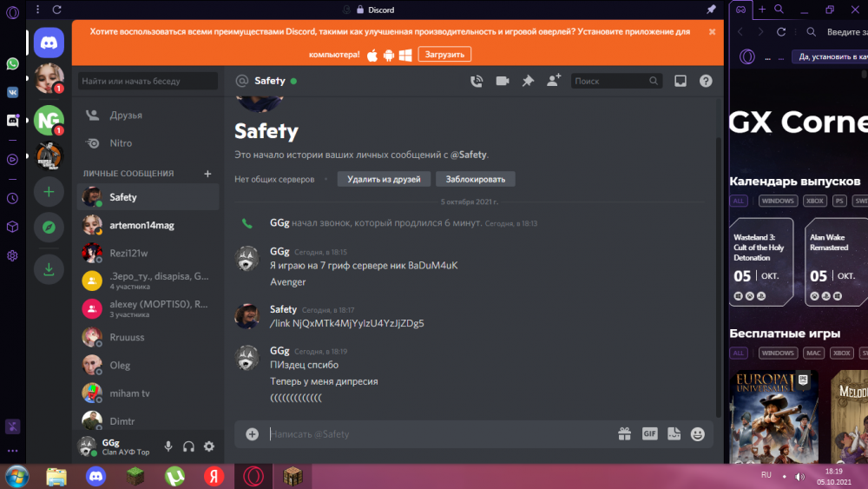Viewport: 868px width, 489px height.
Task: Open DM with artemon14mag
Action: click(x=148, y=225)
